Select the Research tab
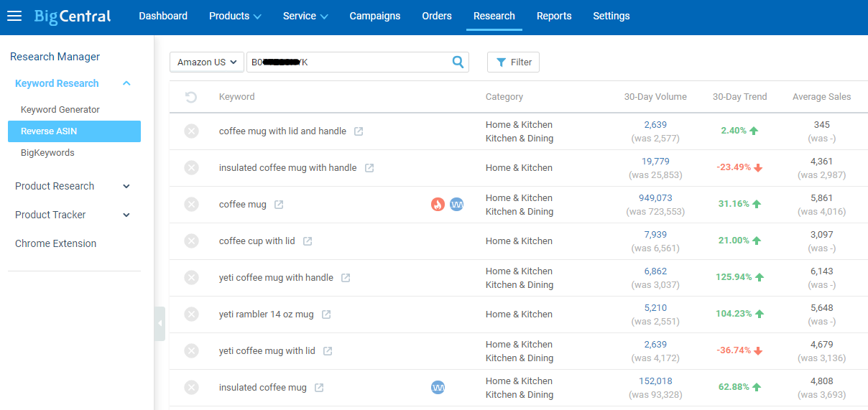The height and width of the screenshot is (410, 868). 494,16
